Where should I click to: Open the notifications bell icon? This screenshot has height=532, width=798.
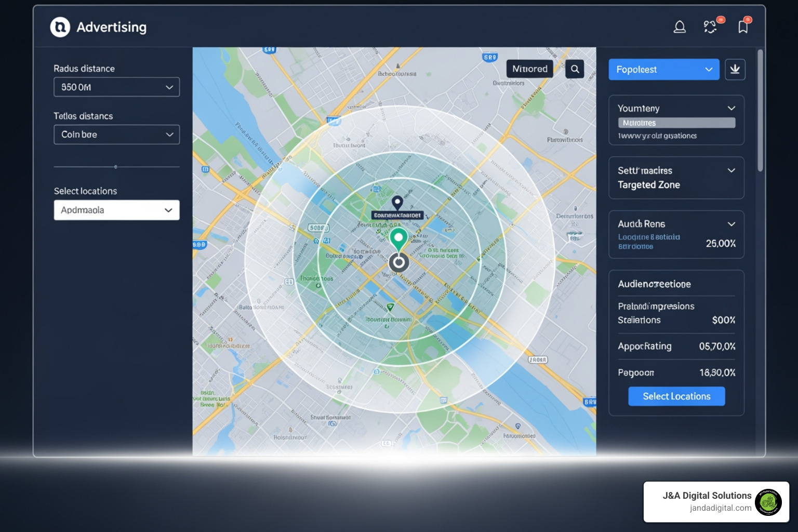click(x=680, y=27)
